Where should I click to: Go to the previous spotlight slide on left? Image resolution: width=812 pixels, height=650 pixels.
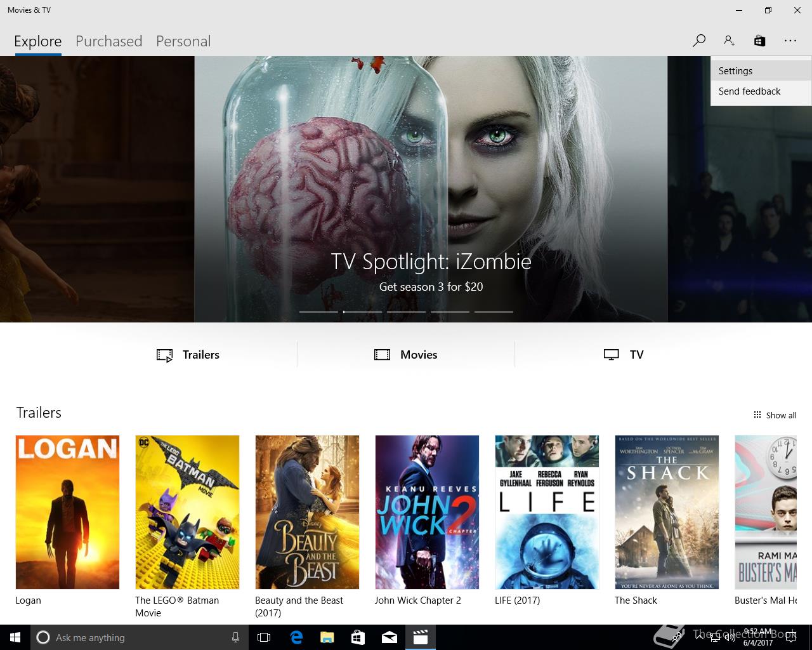96,189
